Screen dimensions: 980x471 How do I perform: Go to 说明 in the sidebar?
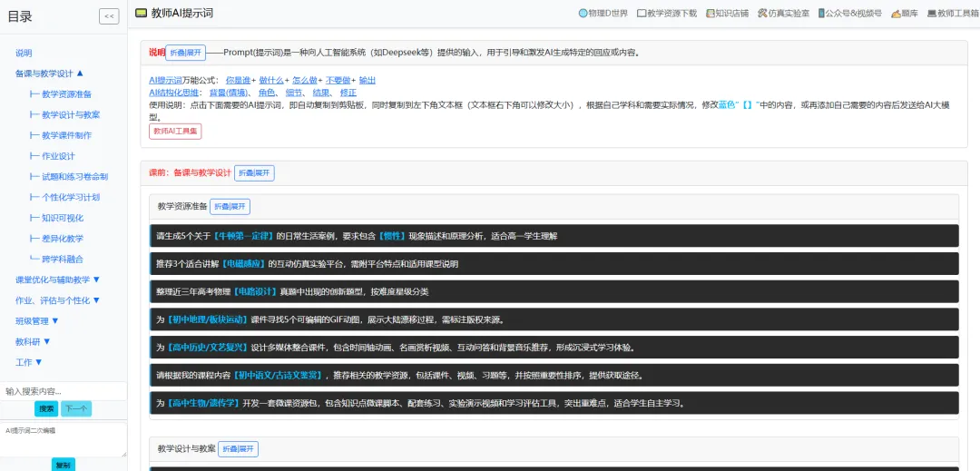(x=24, y=54)
